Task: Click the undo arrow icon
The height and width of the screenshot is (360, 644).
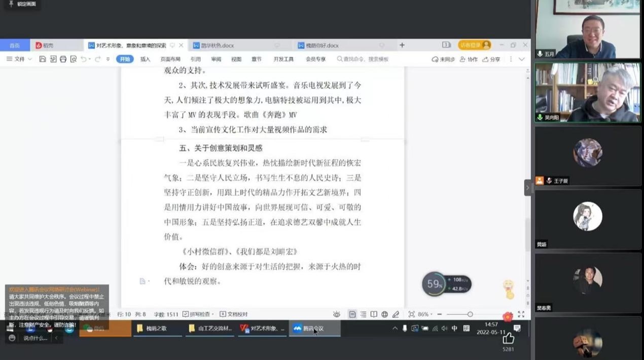Action: tap(84, 59)
